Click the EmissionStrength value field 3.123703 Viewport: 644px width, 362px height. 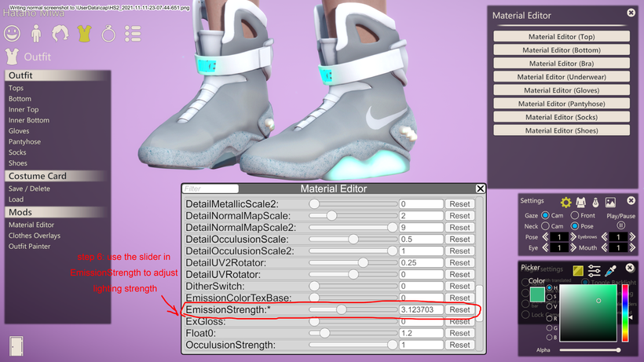[x=421, y=309]
